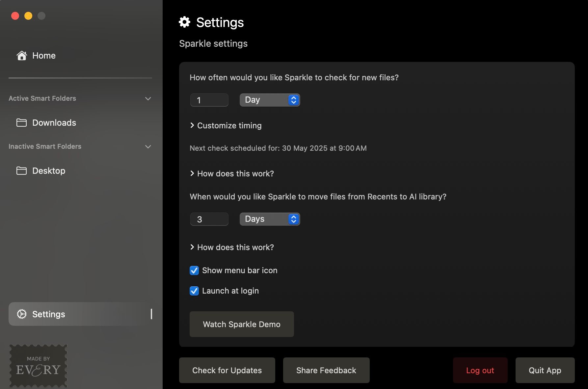Image resolution: width=588 pixels, height=389 pixels.
Task: Open the Settings gear icon in sidebar
Action: pyautogui.click(x=21, y=314)
